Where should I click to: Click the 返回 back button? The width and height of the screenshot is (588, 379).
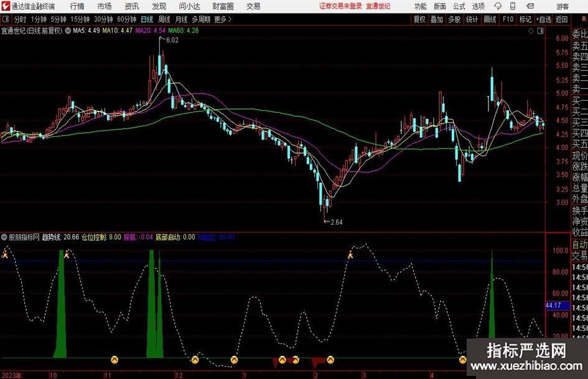(x=561, y=19)
